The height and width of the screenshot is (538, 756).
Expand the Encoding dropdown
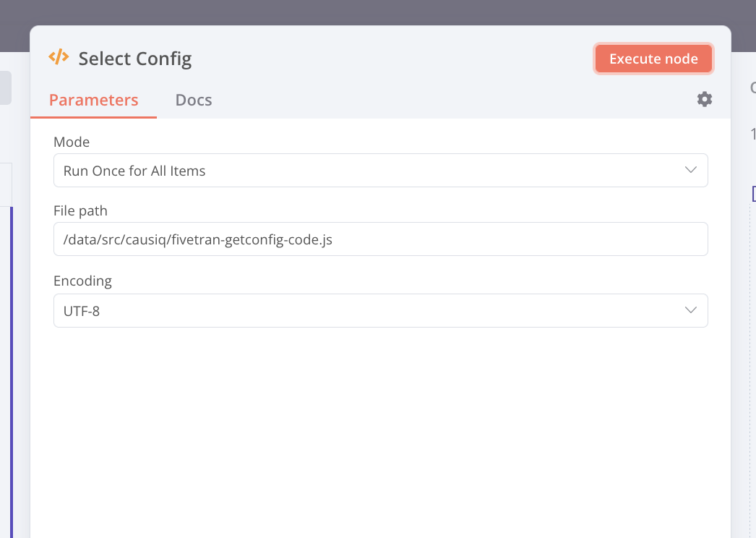pyautogui.click(x=381, y=310)
